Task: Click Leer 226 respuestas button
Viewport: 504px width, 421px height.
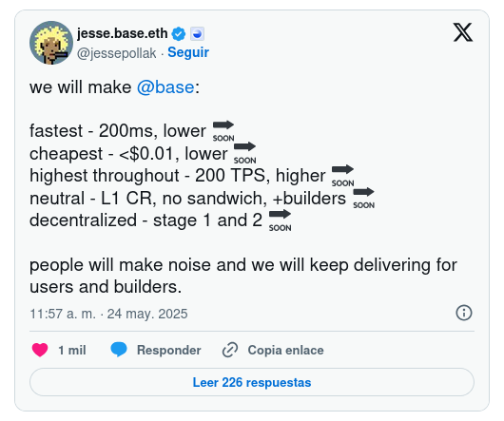Action: click(252, 382)
